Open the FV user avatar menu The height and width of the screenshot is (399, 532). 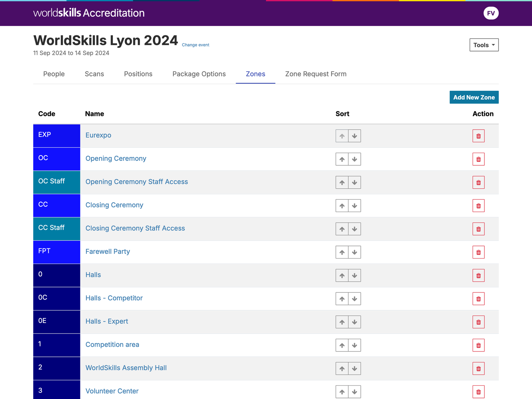[491, 13]
